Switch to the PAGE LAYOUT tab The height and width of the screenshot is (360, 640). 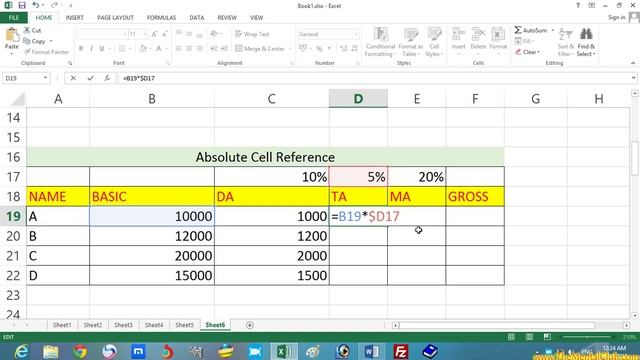(115, 18)
